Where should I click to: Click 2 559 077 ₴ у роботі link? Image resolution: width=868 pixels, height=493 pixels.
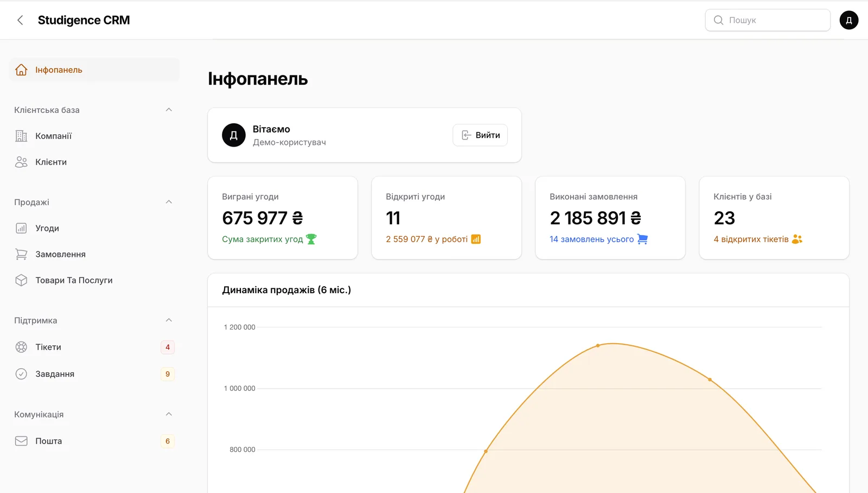pyautogui.click(x=426, y=239)
